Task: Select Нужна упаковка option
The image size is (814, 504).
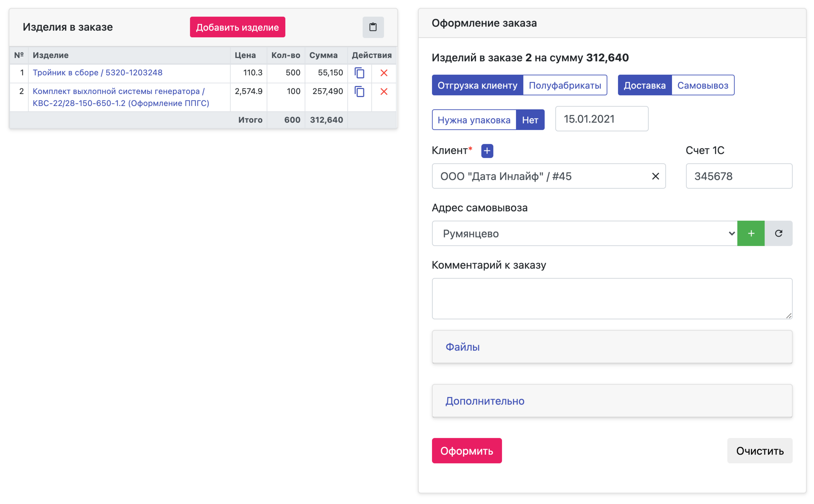Action: point(474,120)
